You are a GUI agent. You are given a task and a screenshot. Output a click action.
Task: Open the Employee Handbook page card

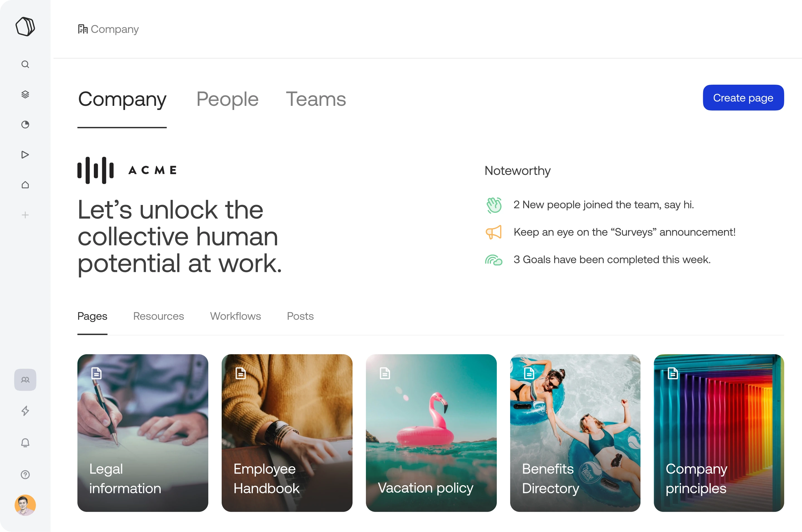pos(287,433)
